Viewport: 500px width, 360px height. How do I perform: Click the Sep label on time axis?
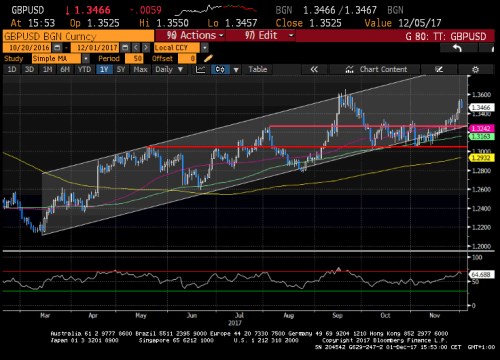pos(337,315)
